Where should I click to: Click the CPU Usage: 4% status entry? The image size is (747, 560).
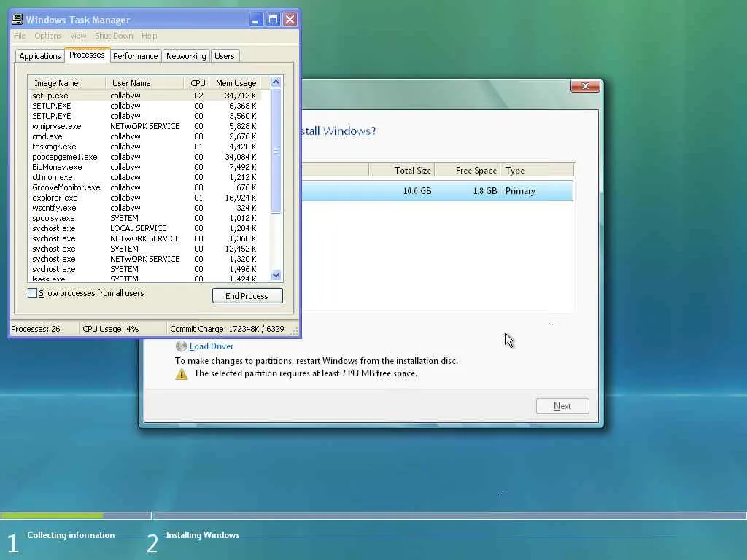click(122, 329)
